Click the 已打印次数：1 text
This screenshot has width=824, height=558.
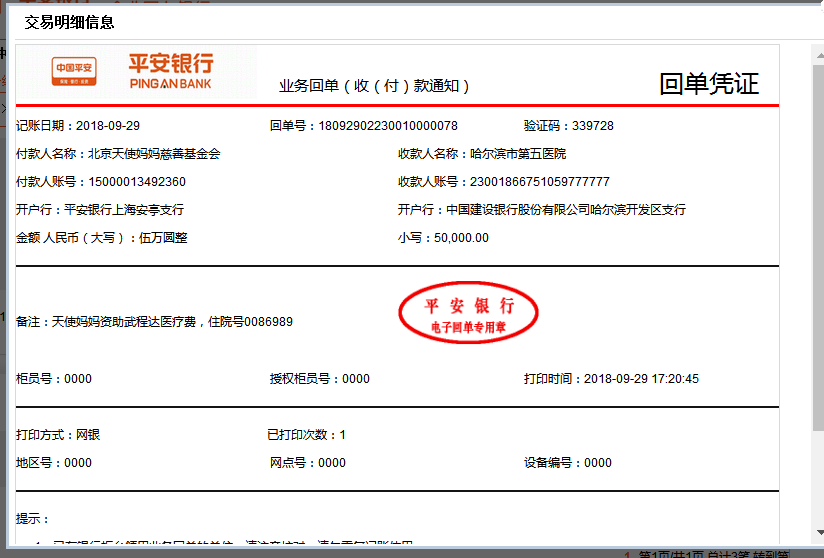pyautogui.click(x=306, y=435)
